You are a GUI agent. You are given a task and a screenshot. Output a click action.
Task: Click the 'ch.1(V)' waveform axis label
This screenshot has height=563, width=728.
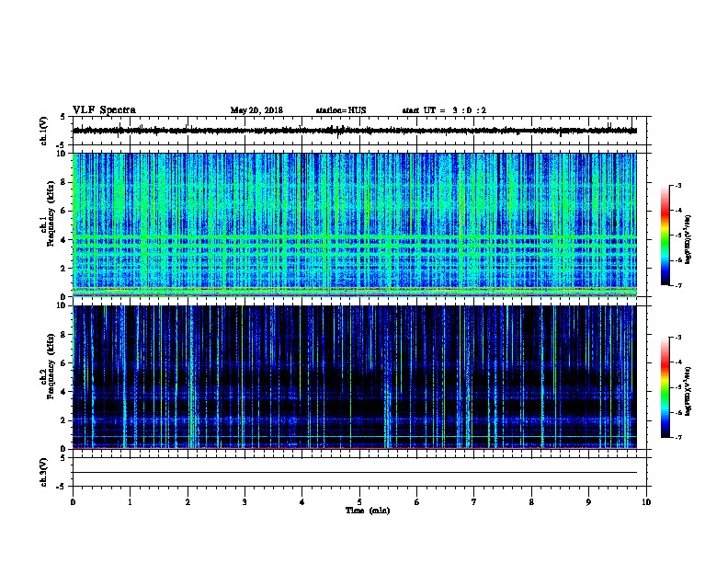tap(44, 131)
